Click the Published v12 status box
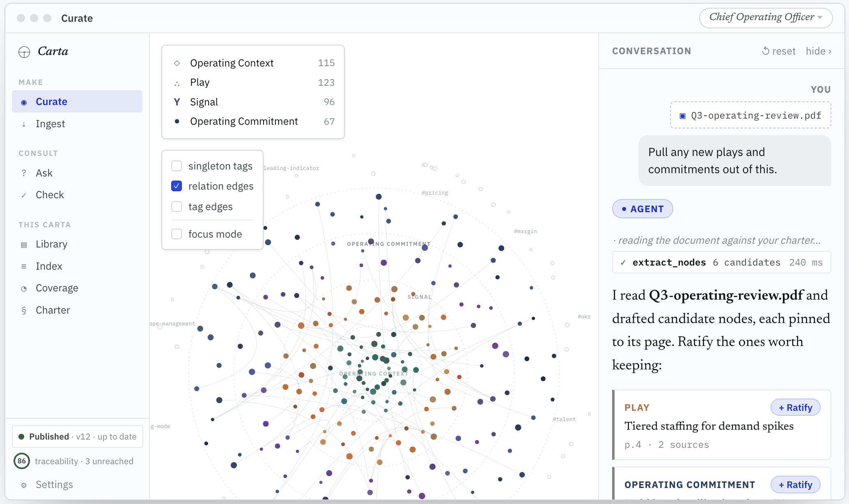849x504 pixels. click(77, 436)
